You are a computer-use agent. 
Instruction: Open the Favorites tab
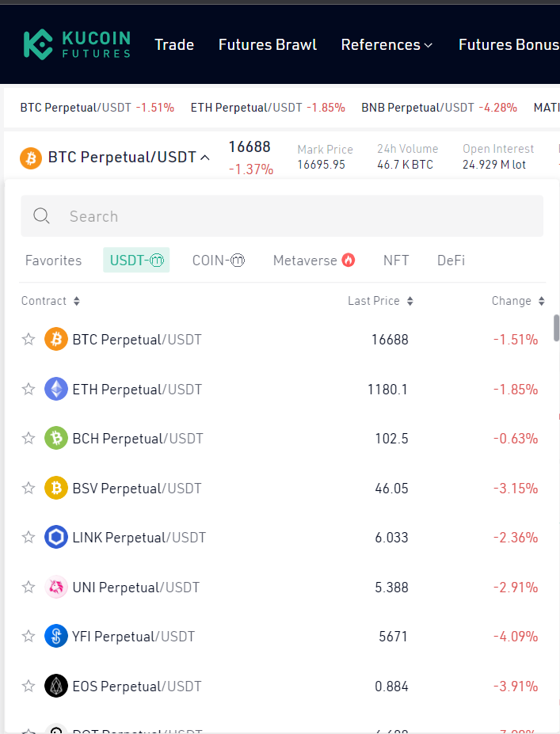click(x=53, y=261)
